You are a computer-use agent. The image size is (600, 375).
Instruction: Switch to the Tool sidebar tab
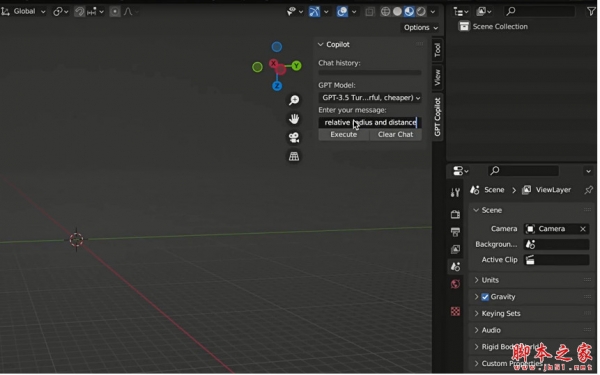[439, 50]
